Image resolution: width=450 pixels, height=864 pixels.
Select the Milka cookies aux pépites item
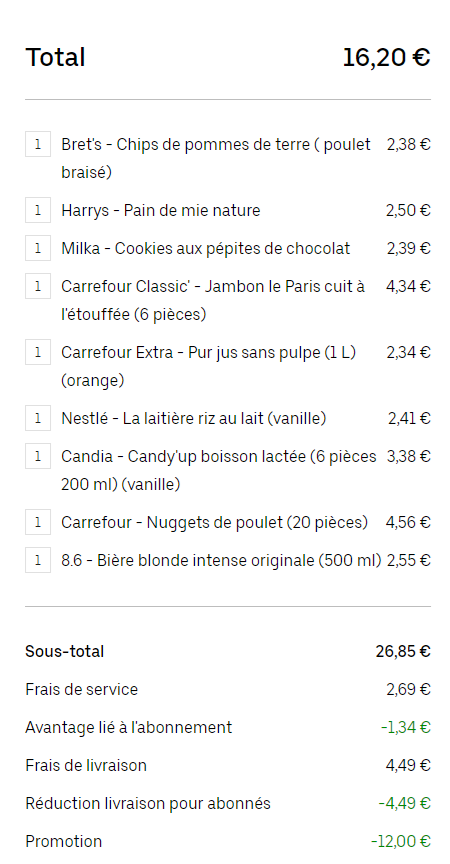205,249
